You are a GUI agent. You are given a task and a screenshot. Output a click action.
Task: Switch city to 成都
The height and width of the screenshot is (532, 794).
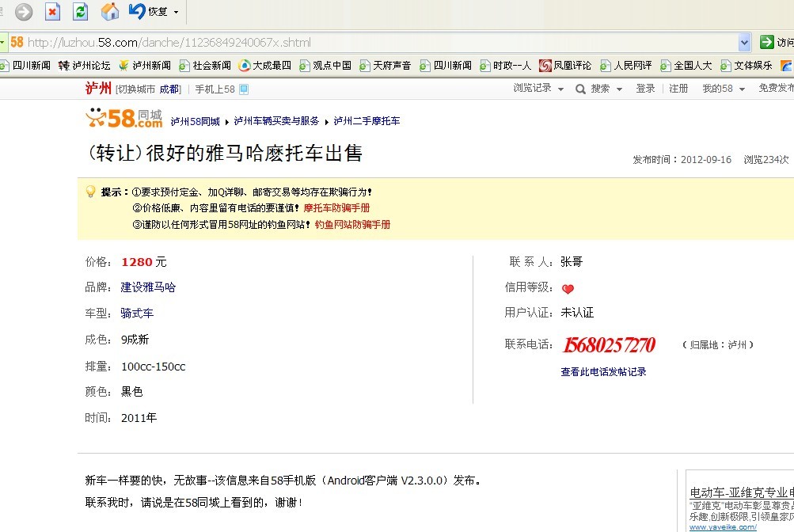tap(169, 89)
